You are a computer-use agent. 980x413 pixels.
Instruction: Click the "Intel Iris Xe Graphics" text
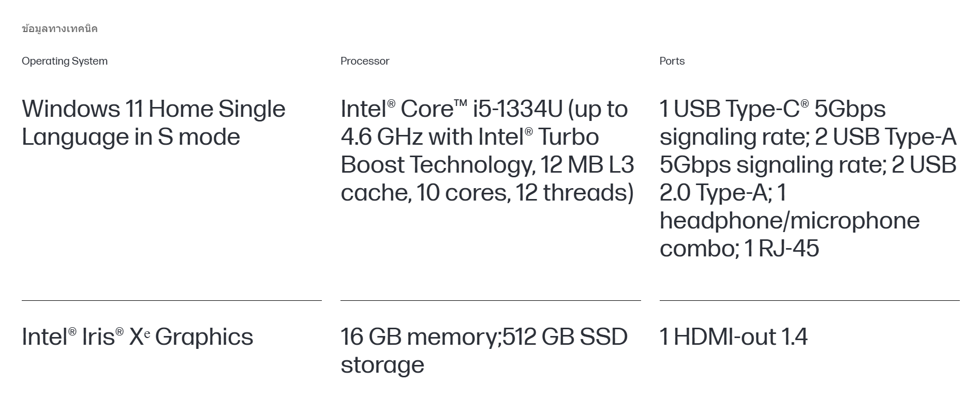[x=137, y=337]
